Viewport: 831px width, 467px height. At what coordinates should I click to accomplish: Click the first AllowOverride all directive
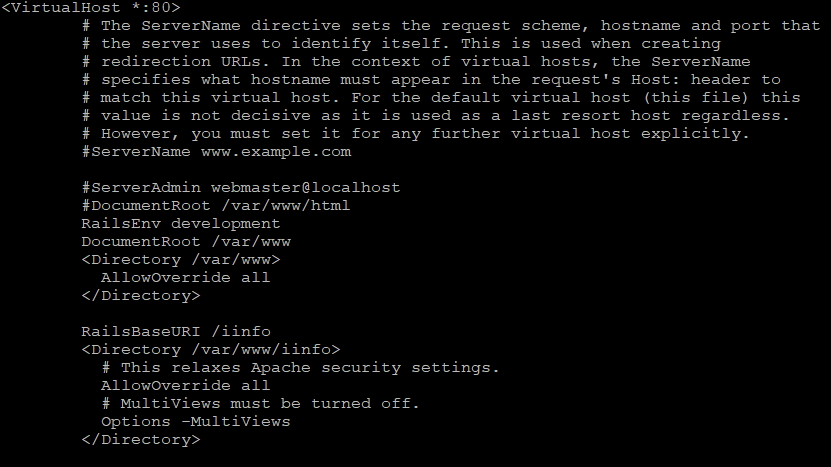pos(185,278)
